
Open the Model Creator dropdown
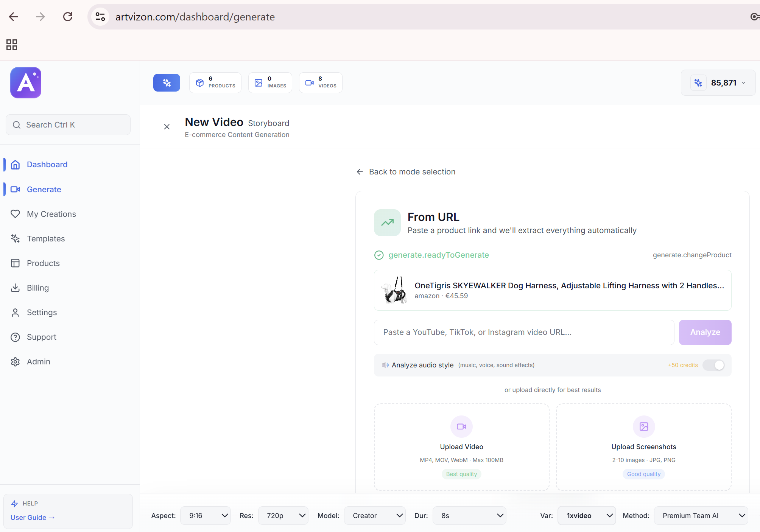[375, 515]
